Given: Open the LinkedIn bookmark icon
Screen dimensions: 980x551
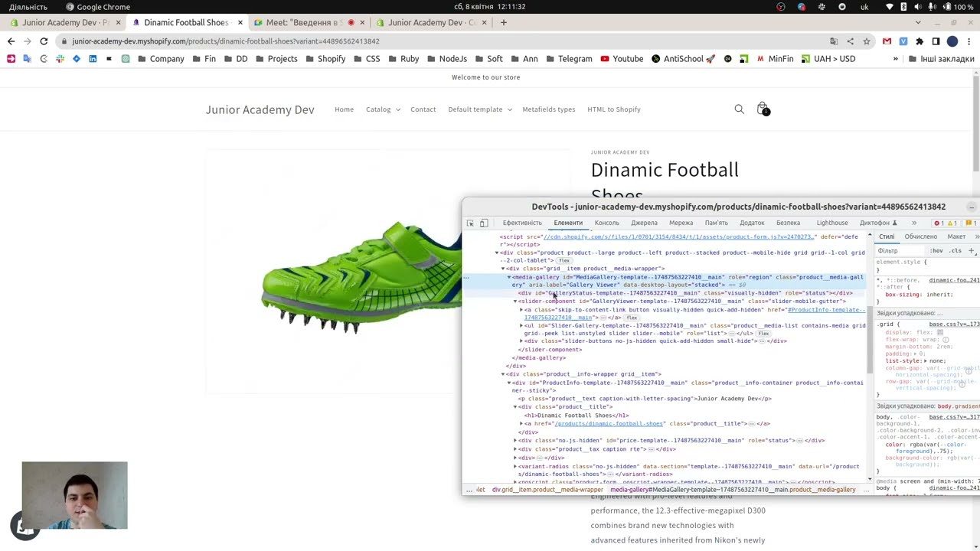Looking at the screenshot, I should coord(93,59).
